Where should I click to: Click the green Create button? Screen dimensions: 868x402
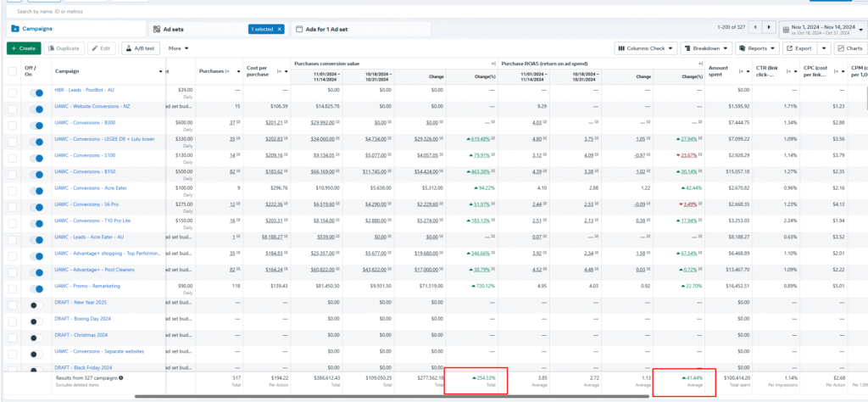click(23, 48)
